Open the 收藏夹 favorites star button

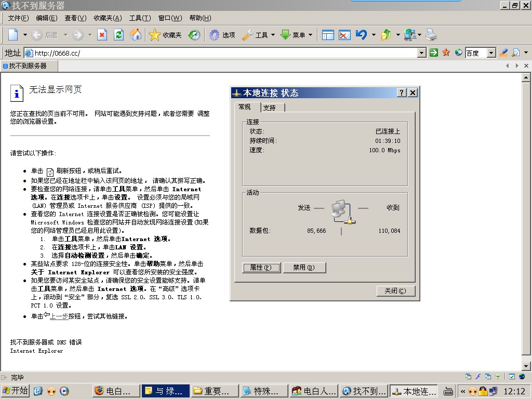165,35
